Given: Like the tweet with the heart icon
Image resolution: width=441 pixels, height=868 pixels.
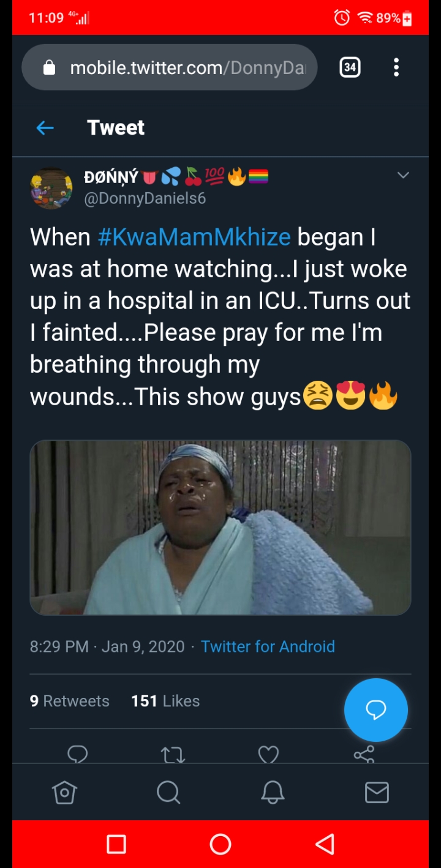Looking at the screenshot, I should pos(268,754).
